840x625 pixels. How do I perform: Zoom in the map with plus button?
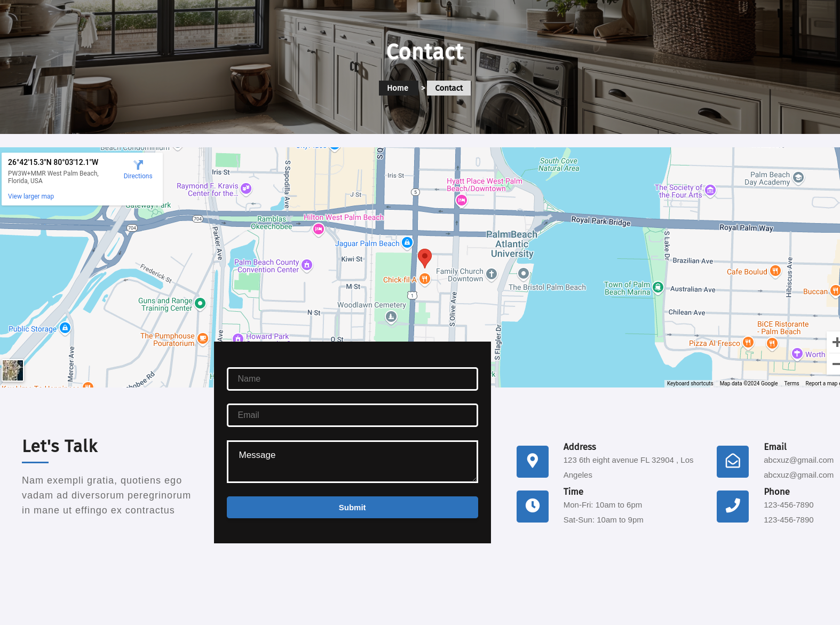coord(835,342)
